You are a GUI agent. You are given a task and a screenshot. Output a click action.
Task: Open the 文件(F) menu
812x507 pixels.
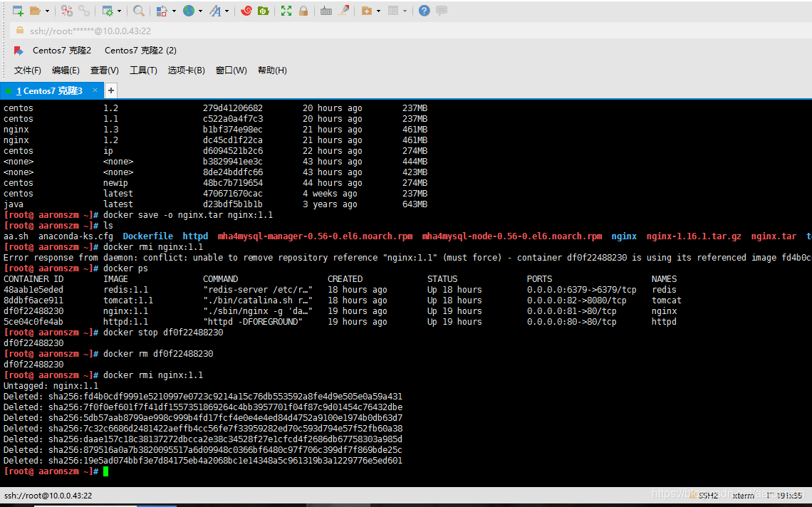[x=28, y=70]
